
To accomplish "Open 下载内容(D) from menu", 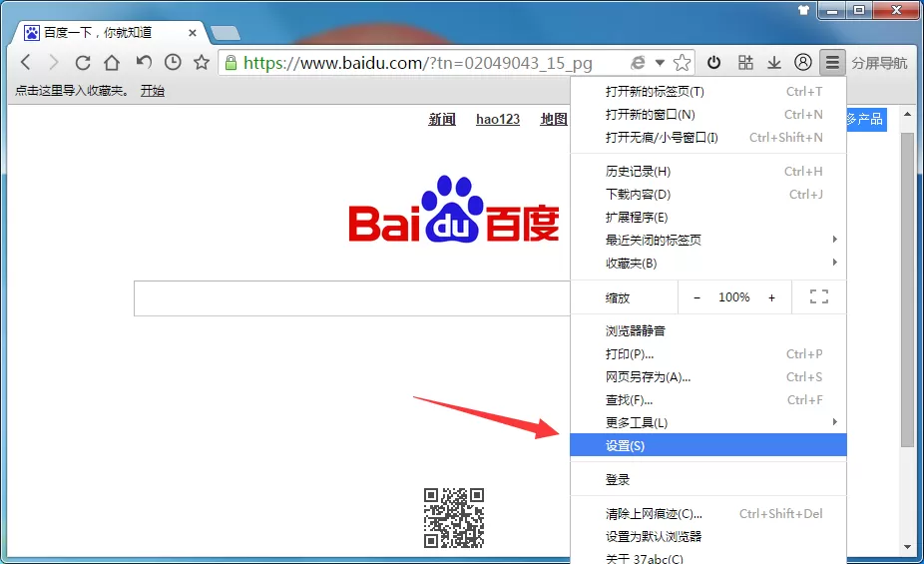I will pos(707,195).
